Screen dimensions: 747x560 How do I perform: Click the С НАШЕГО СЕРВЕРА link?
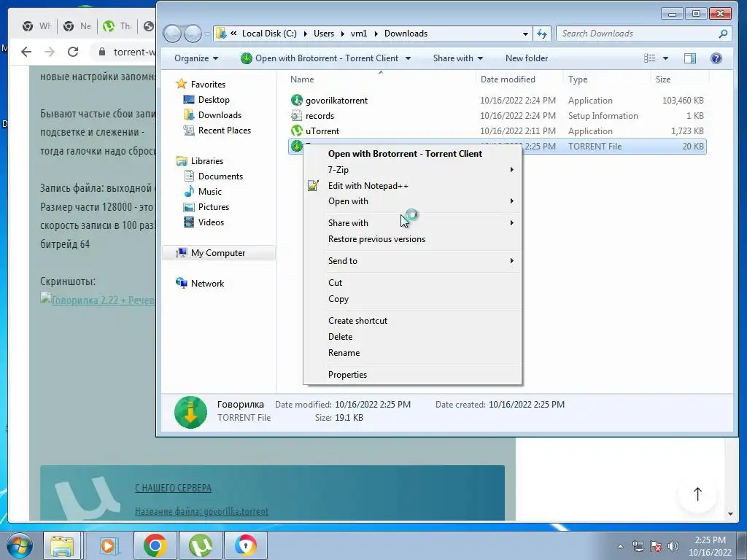click(173, 488)
